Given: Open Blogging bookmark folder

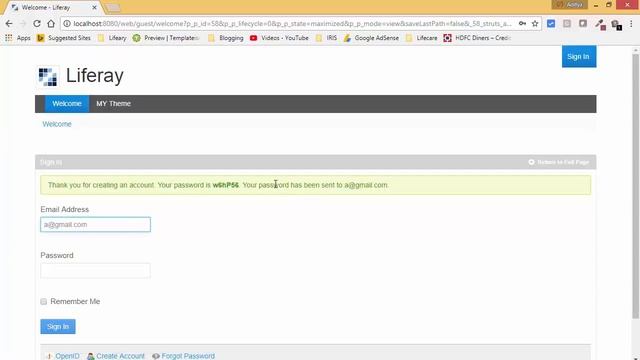Looking at the screenshot, I should [x=226, y=38].
